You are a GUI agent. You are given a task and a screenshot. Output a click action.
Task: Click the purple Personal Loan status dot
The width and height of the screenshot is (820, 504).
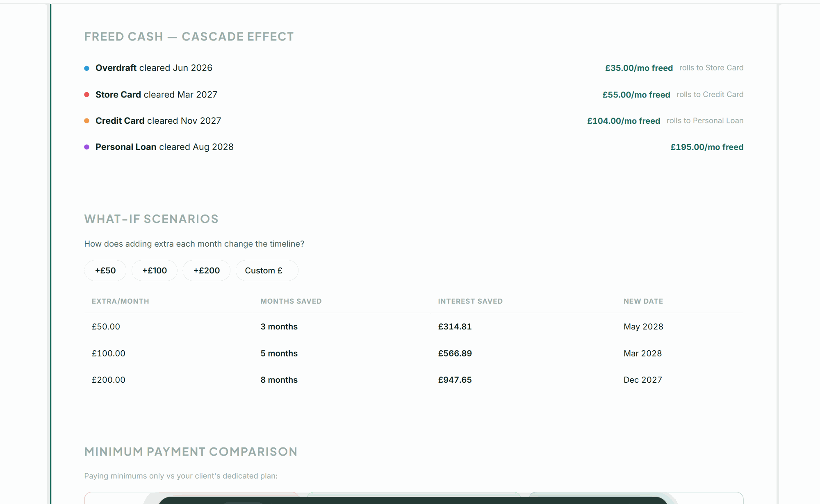[87, 147]
